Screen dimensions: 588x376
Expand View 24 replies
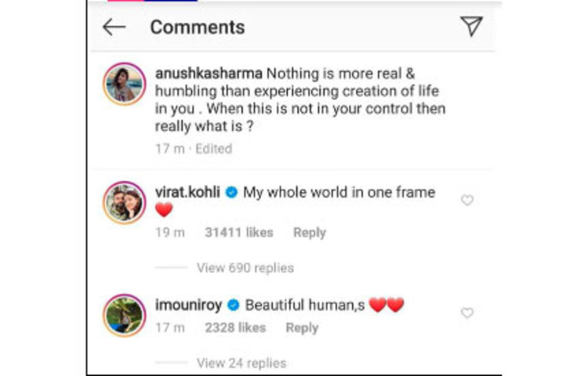[241, 363]
